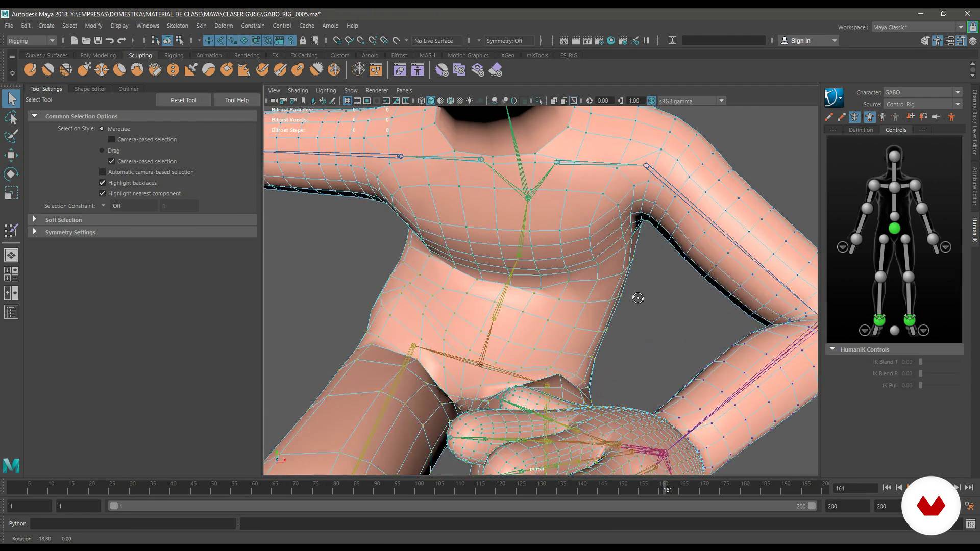
Task: Open the Source Control Rig dropdown
Action: (923, 104)
